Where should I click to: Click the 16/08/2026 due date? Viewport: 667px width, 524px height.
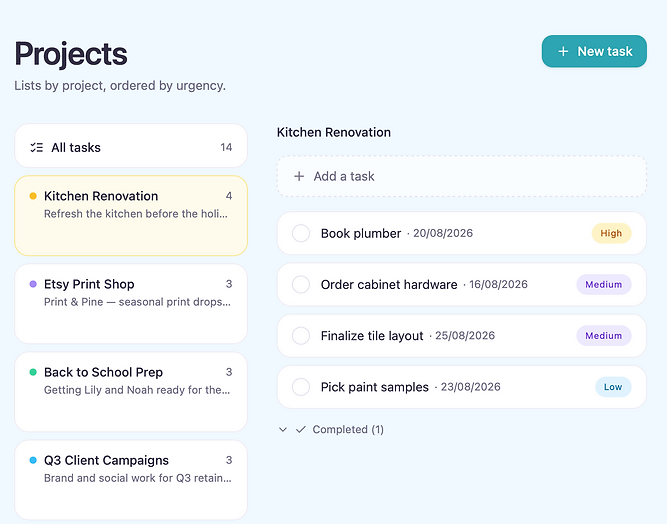498,284
